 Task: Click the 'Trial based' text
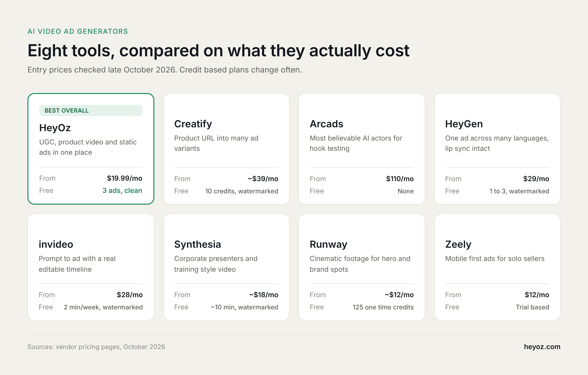click(x=532, y=307)
